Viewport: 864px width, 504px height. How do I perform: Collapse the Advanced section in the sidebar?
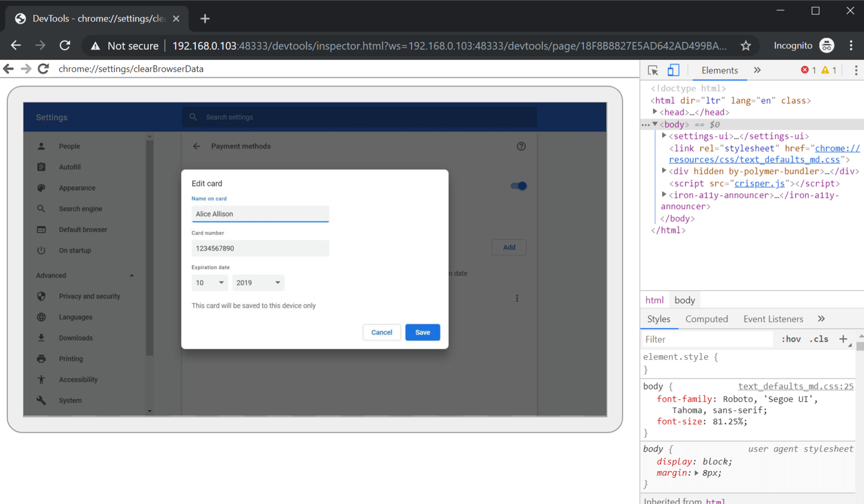132,275
